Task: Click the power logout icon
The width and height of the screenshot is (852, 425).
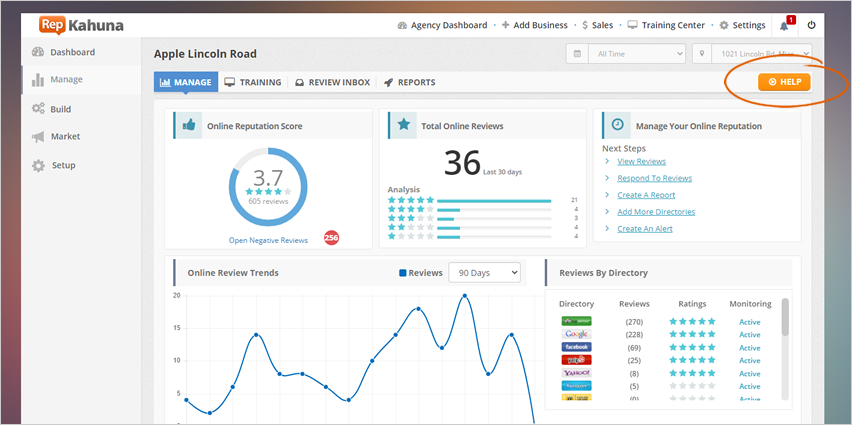Action: [x=811, y=25]
